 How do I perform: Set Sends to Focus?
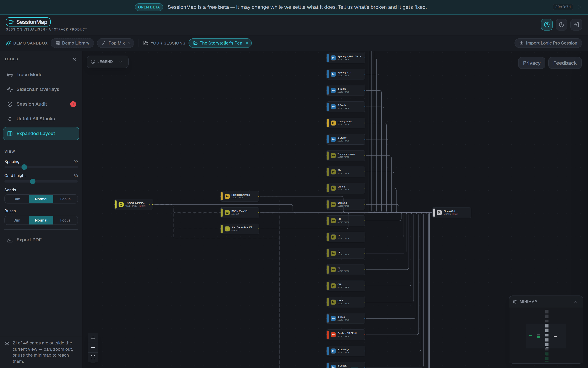pyautogui.click(x=65, y=199)
